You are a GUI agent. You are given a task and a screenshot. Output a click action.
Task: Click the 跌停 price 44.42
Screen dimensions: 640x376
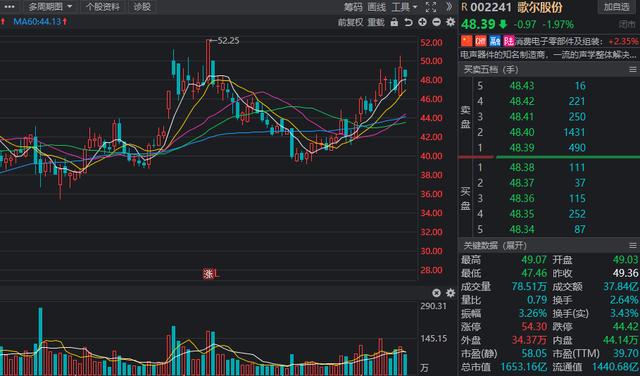625,327
